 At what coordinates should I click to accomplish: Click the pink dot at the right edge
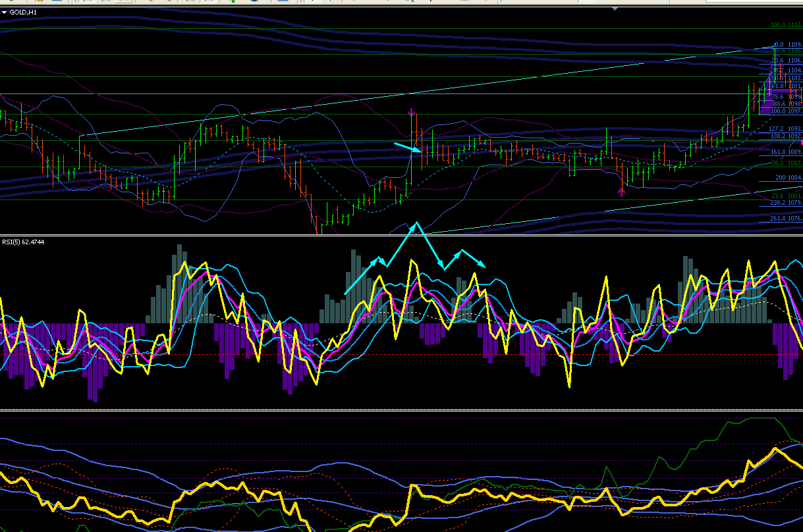point(800,142)
